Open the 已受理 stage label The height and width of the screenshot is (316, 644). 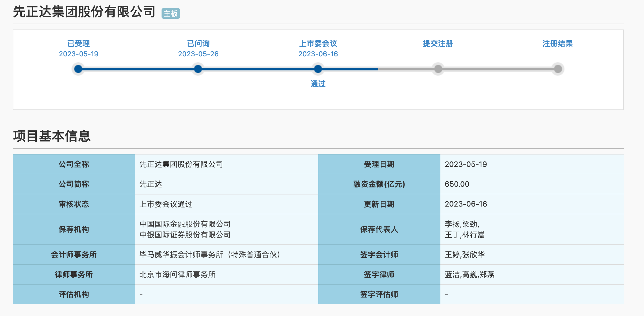click(78, 43)
